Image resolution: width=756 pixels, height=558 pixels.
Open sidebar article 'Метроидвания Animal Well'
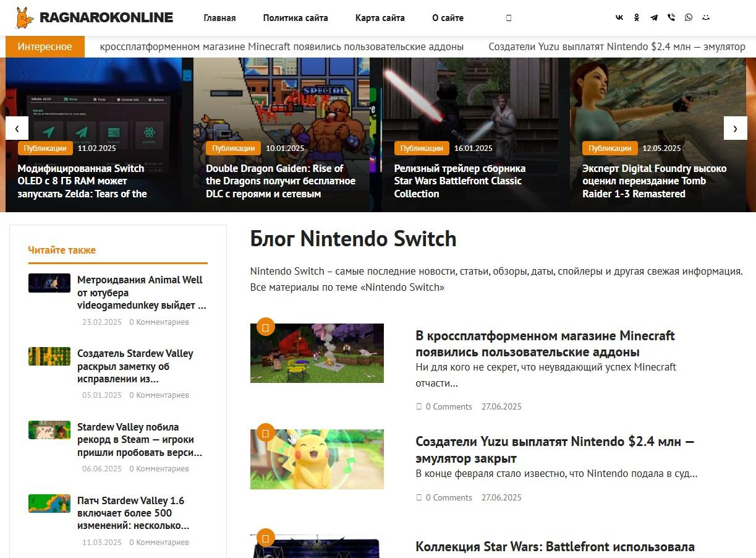coord(142,292)
